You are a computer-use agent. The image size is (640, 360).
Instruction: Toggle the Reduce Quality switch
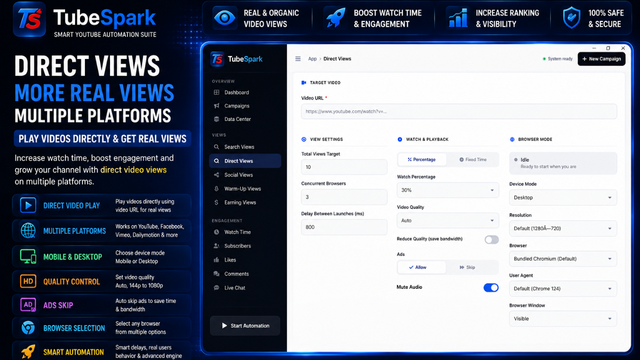click(x=491, y=240)
